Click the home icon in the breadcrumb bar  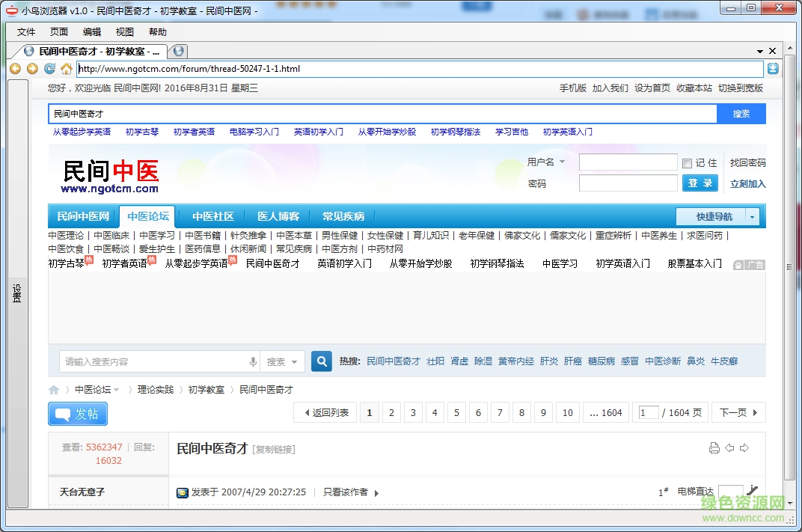click(x=53, y=389)
